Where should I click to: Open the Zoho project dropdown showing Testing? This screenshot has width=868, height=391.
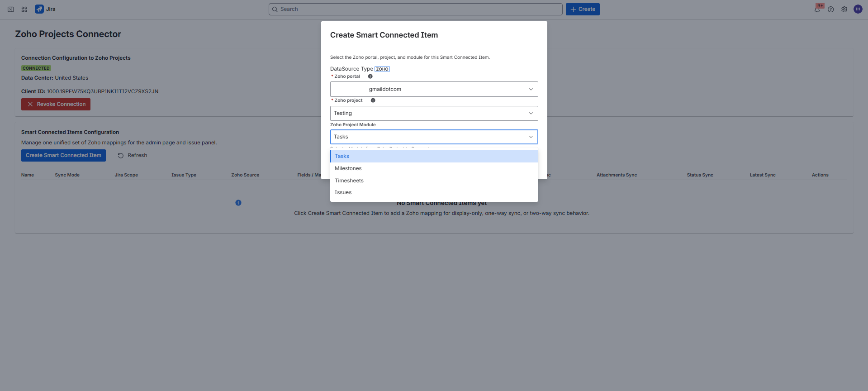(x=434, y=113)
